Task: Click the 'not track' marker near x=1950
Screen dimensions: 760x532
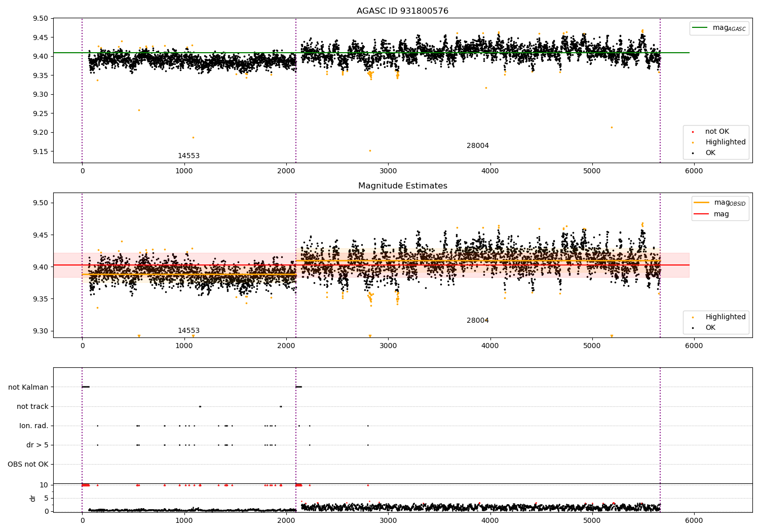Action: [281, 406]
